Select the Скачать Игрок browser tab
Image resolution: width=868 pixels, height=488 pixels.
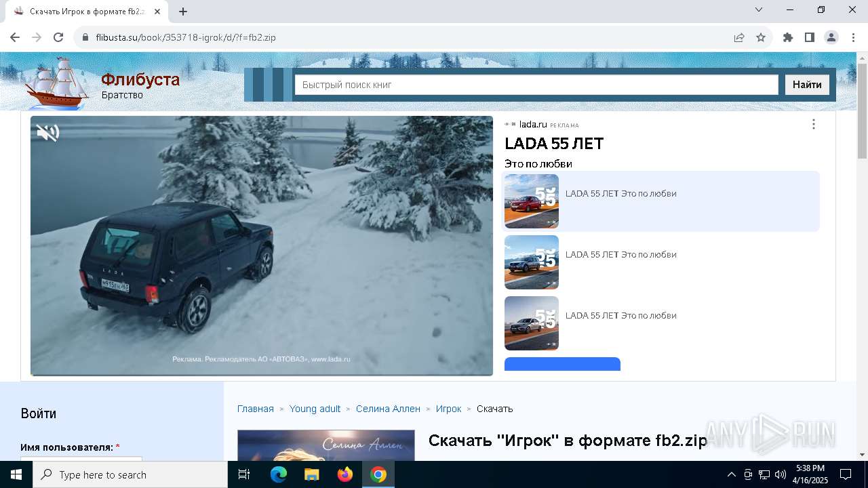[x=86, y=12]
